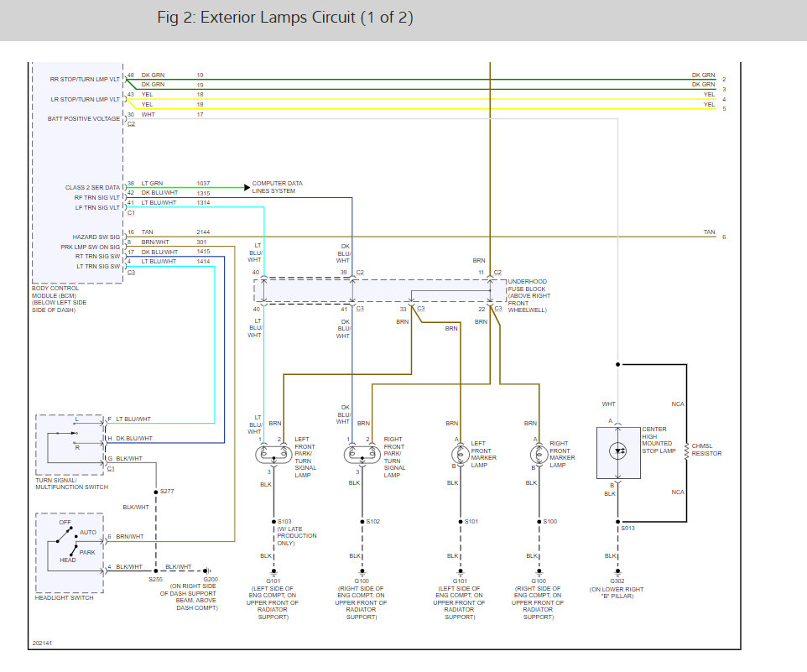The image size is (807, 672).
Task: Click the diagram number 202141
Action: point(43,643)
